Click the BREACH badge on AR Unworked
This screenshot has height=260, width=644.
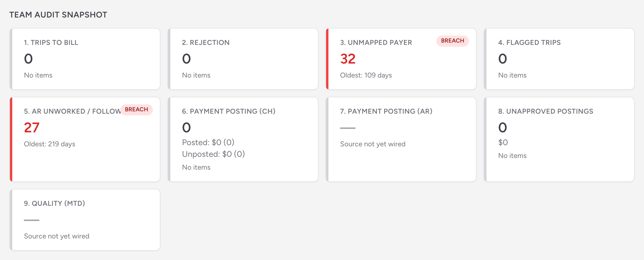pyautogui.click(x=136, y=110)
